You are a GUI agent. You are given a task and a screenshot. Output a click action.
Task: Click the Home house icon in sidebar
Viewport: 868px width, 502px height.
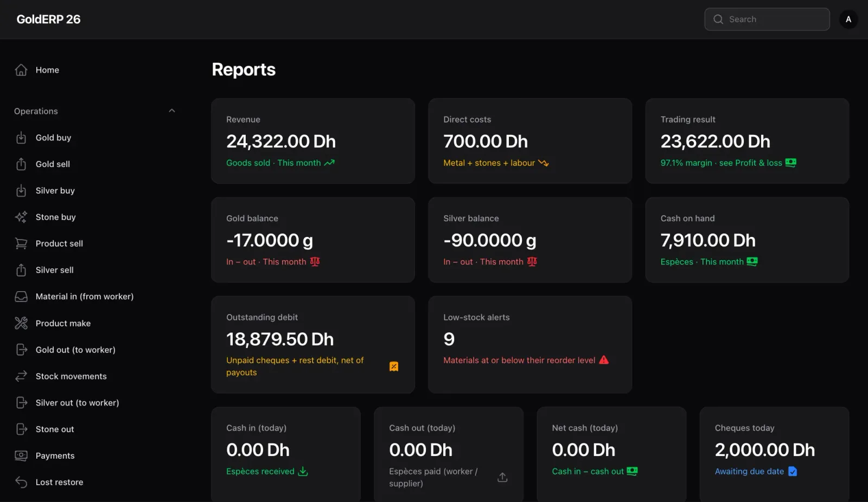tap(21, 70)
